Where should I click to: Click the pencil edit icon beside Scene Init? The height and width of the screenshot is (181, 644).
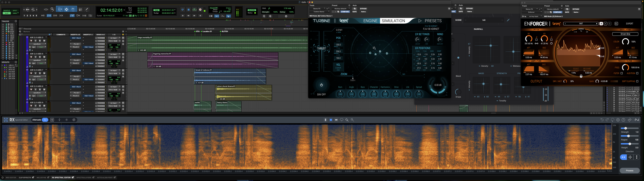508,20
